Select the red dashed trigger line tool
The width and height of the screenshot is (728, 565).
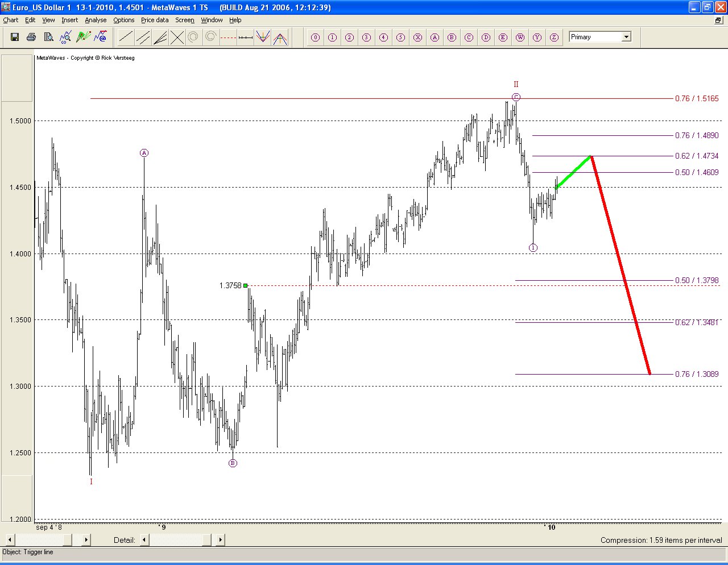(228, 38)
